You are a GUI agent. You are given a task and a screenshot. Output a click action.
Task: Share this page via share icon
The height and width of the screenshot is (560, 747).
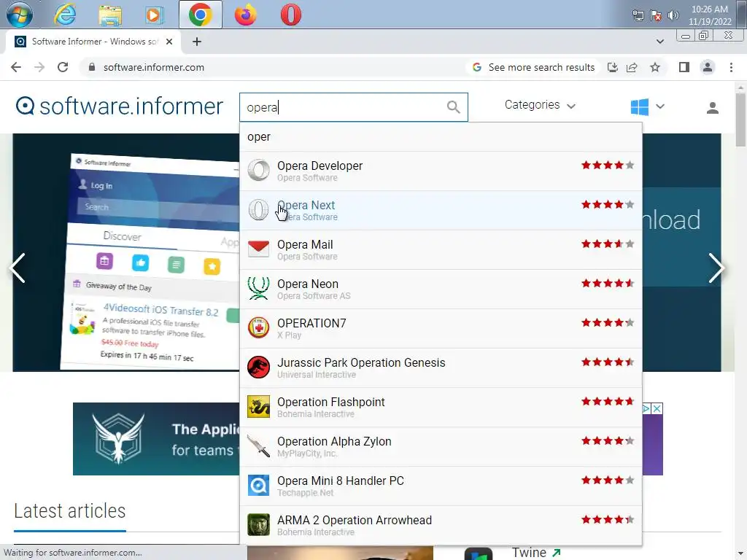click(x=632, y=67)
